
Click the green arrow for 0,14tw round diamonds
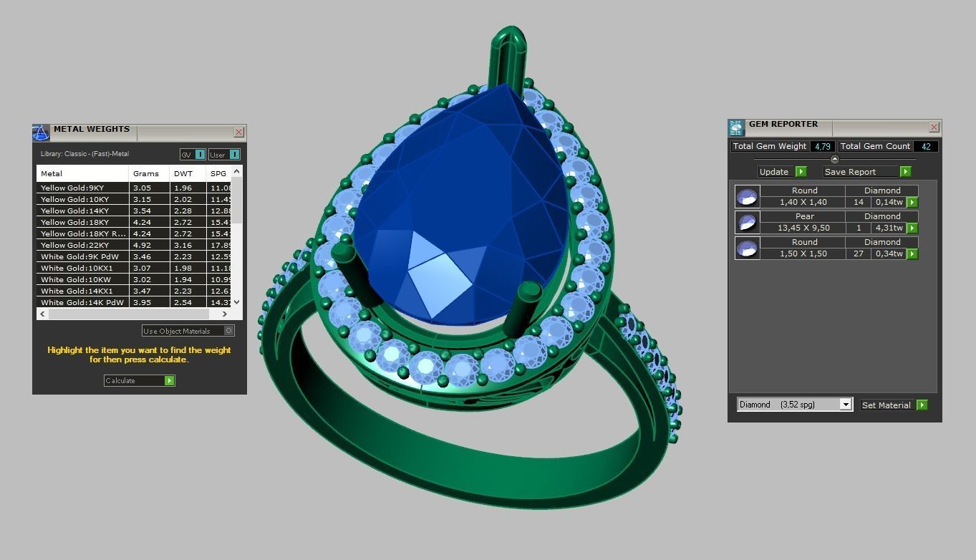(912, 203)
